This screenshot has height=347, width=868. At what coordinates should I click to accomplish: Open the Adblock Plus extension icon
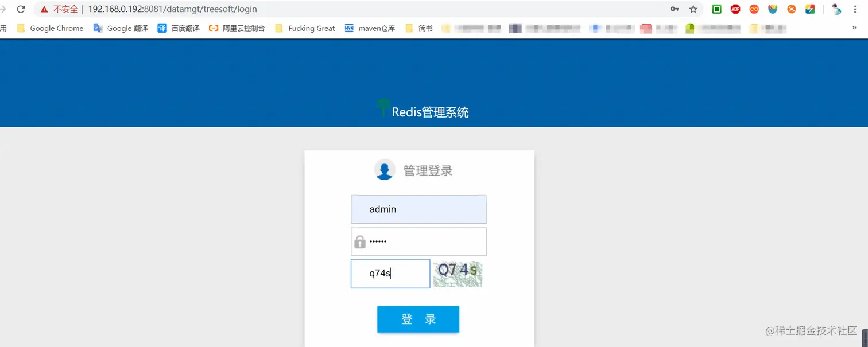pyautogui.click(x=735, y=9)
